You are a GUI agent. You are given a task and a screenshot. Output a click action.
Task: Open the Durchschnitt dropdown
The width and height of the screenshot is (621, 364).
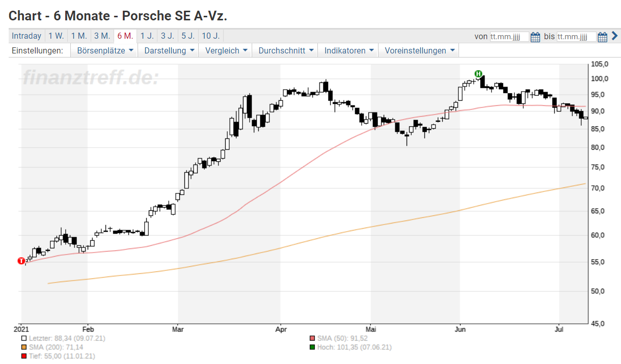point(285,50)
